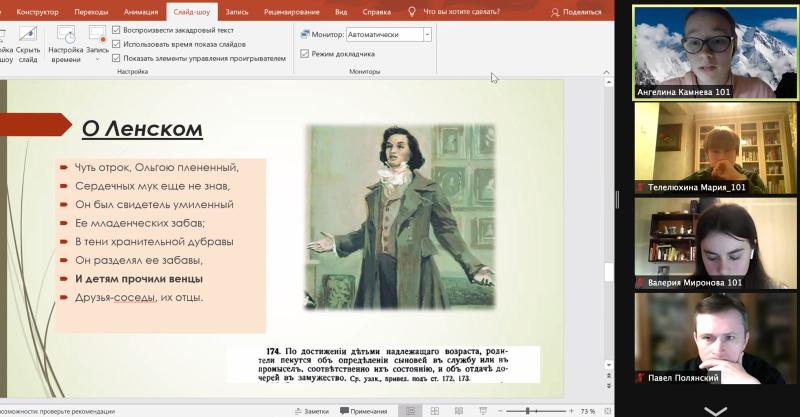Click the line И детям прочили венцы
This screenshot has width=800, height=417.
tap(139, 279)
